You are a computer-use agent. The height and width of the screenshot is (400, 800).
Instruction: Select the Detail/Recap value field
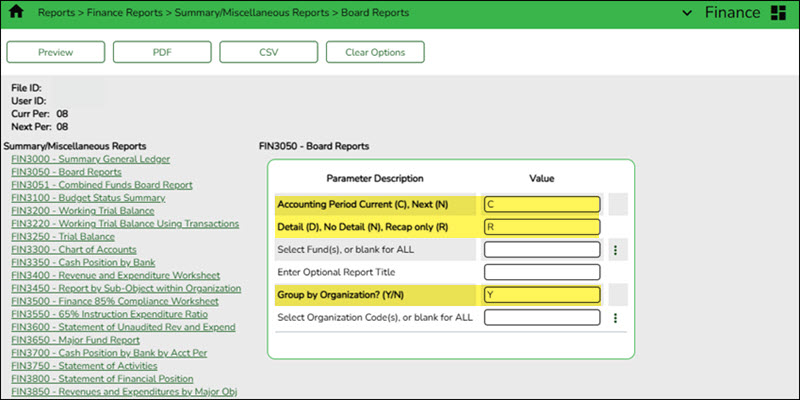(541, 227)
